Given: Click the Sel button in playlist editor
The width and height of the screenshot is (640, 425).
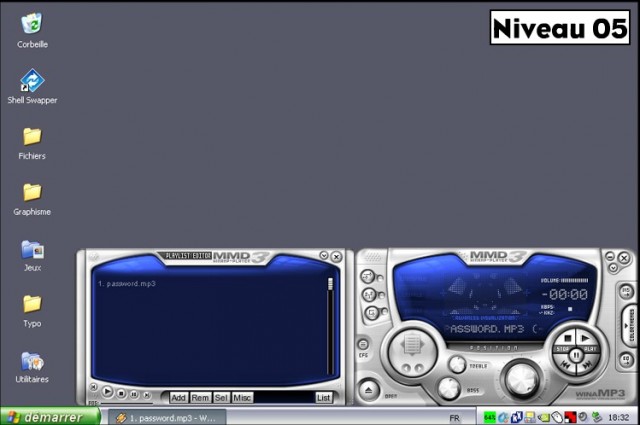Looking at the screenshot, I should click(x=221, y=397).
